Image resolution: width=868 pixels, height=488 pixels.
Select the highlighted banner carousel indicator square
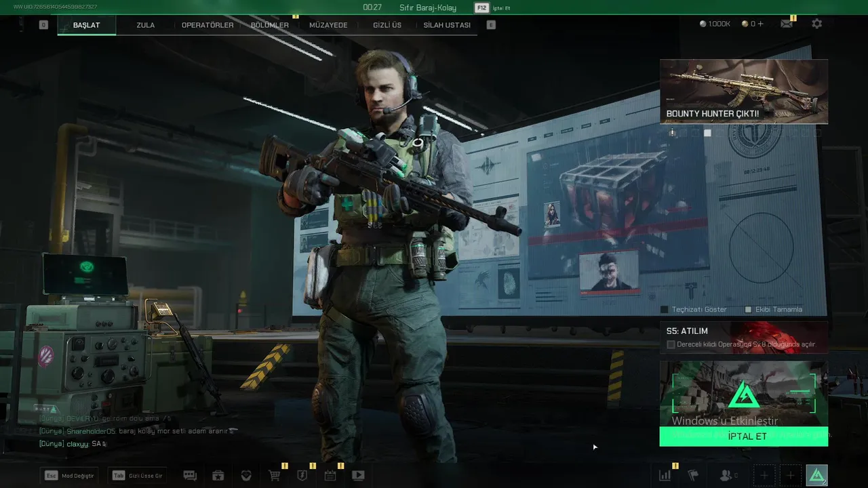coord(707,133)
